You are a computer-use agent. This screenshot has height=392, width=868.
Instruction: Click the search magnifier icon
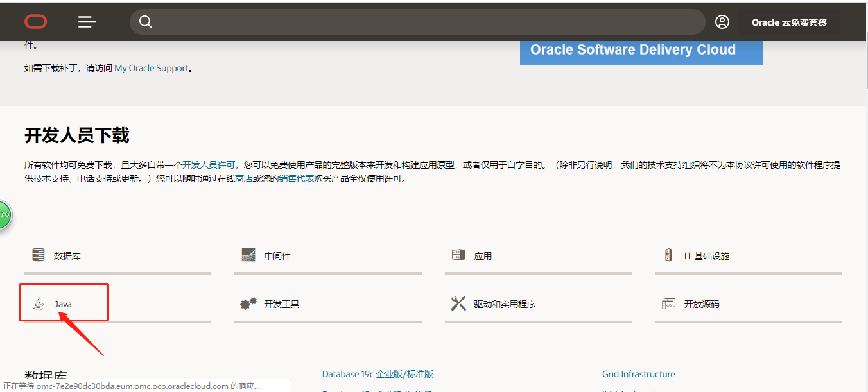[x=146, y=22]
